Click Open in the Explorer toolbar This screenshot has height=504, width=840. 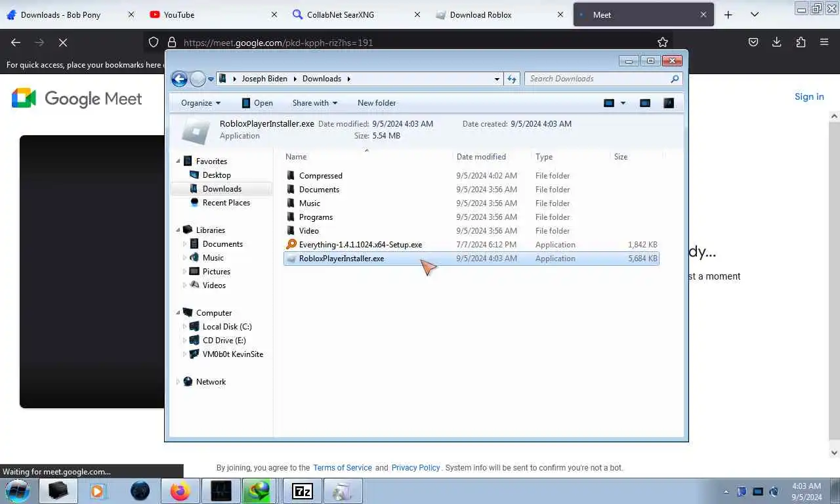click(257, 103)
